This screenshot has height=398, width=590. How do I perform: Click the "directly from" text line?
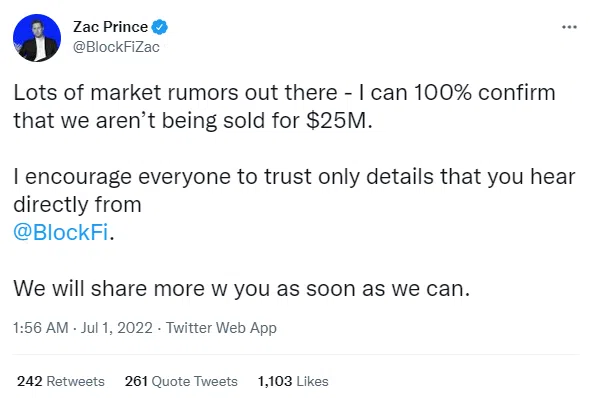pyautogui.click(x=77, y=204)
